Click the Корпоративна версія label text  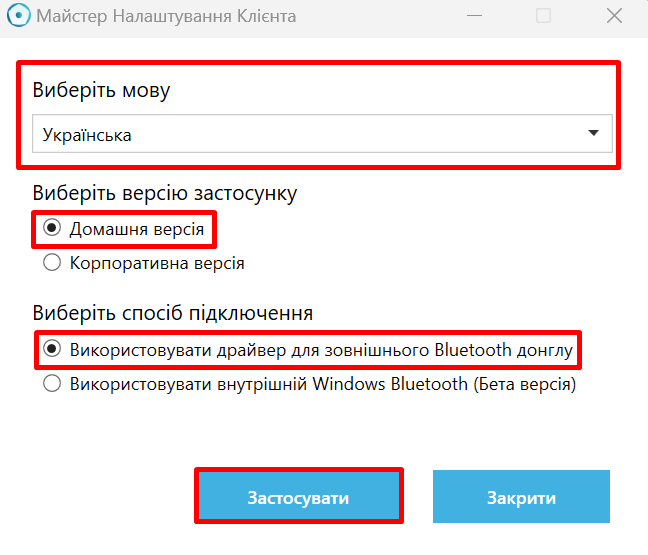tap(157, 264)
